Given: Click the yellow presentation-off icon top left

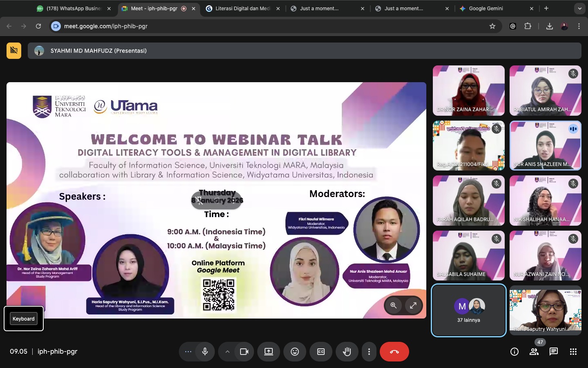Looking at the screenshot, I should click(14, 51).
